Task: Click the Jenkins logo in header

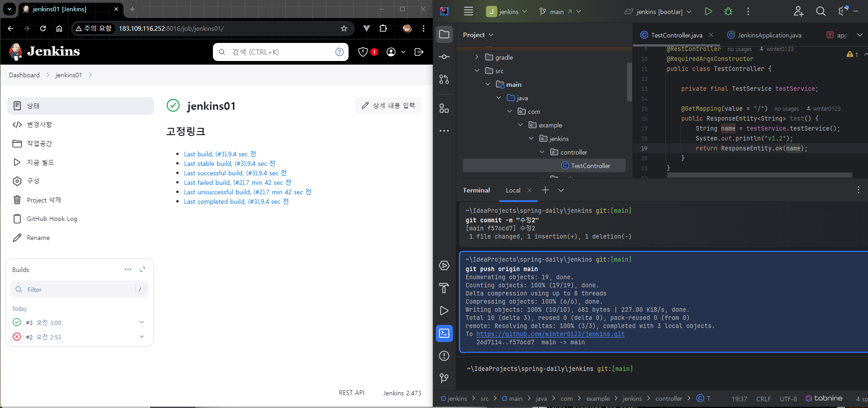Action: [x=44, y=52]
